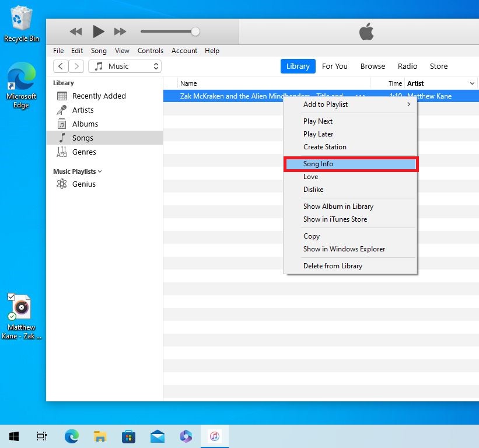Choose Copy from context menu
This screenshot has width=479, height=448.
(351, 236)
